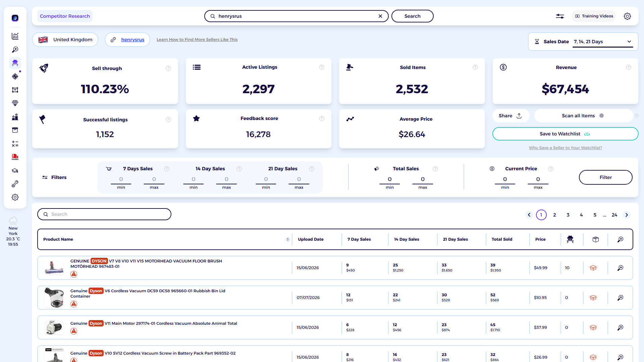Expand the Sales Date dropdown

(x=603, y=42)
